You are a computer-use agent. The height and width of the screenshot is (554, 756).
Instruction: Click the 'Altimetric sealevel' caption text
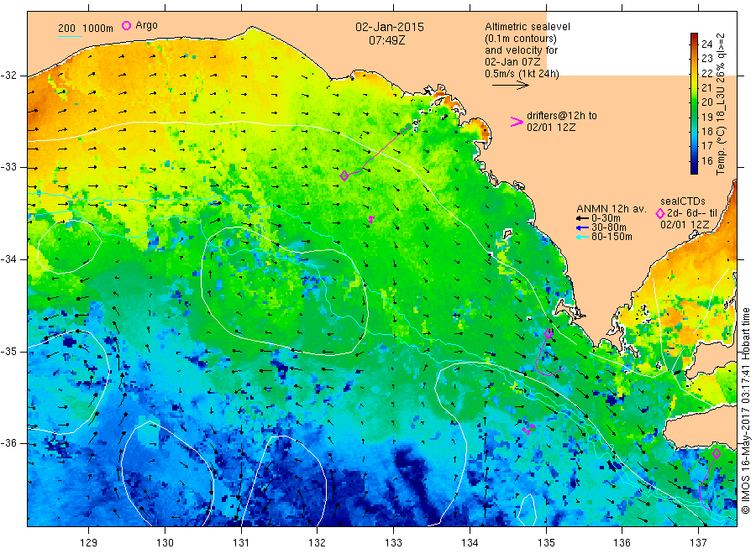[x=528, y=27]
